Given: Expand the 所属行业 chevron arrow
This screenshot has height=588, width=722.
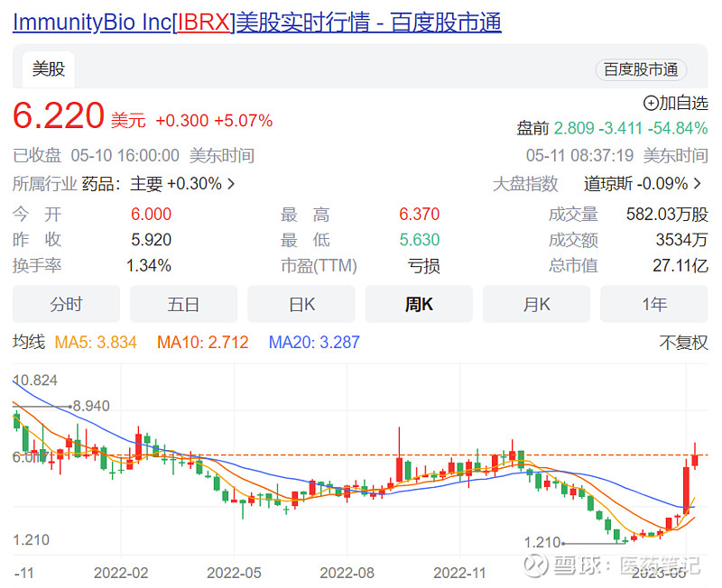Looking at the screenshot, I should tap(231, 184).
